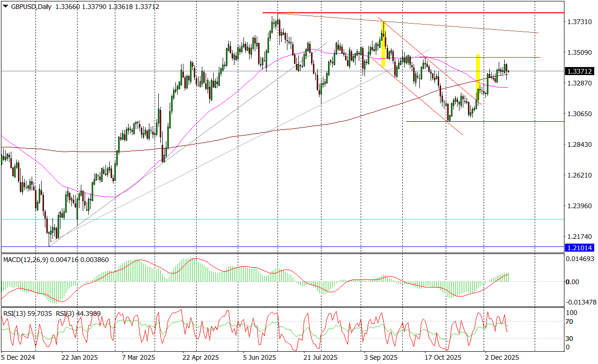The image size is (598, 364).
Task: Click the MACD 0.00 zero level label
Action: click(x=573, y=282)
